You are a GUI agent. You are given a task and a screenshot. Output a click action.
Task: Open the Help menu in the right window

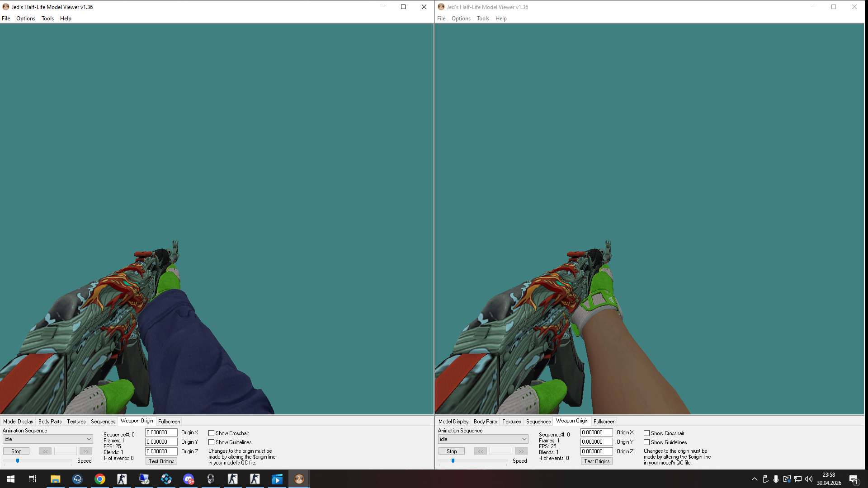coord(501,19)
